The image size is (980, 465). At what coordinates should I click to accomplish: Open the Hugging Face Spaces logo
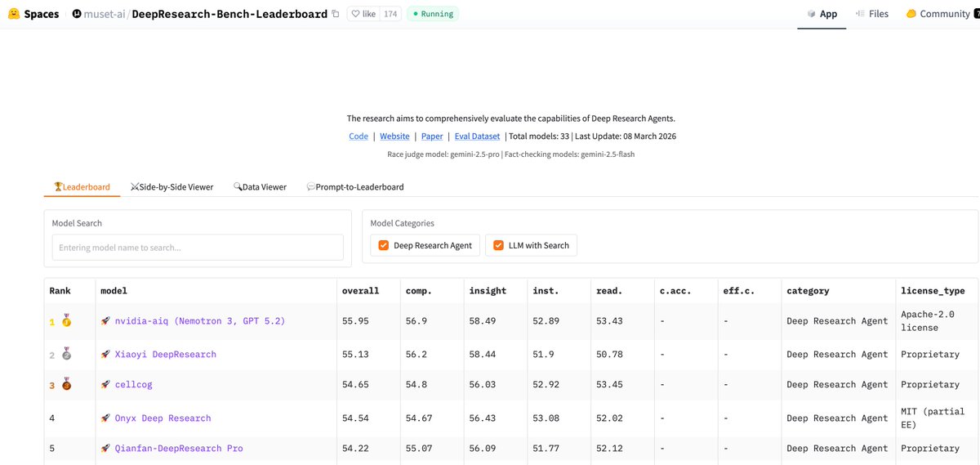(x=14, y=14)
